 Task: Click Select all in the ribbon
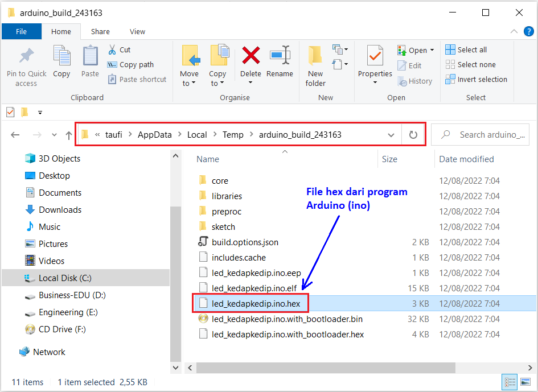coord(466,49)
